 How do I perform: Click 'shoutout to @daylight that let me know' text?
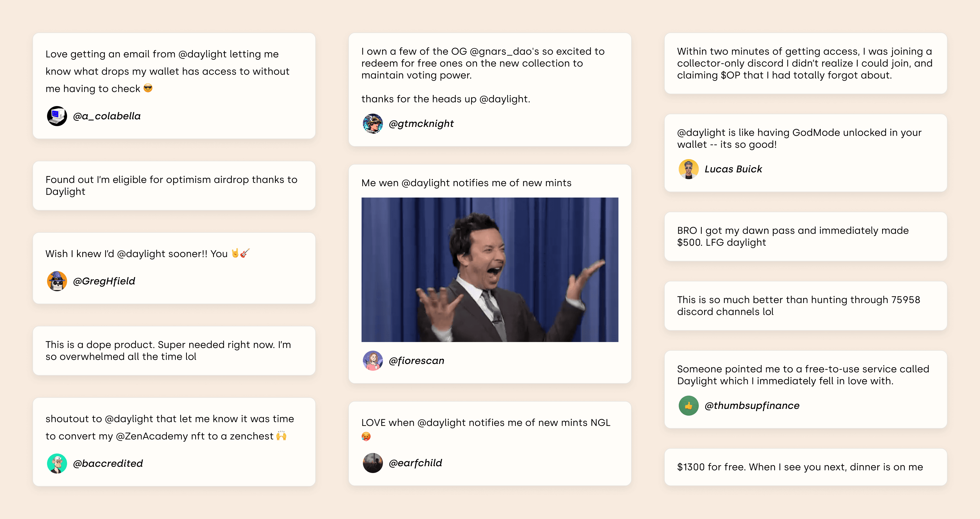[170, 427]
